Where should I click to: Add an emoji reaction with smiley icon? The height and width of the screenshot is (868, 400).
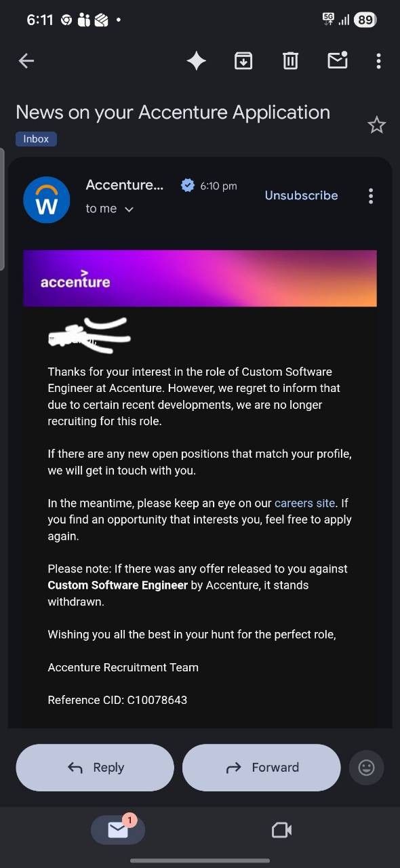point(366,768)
